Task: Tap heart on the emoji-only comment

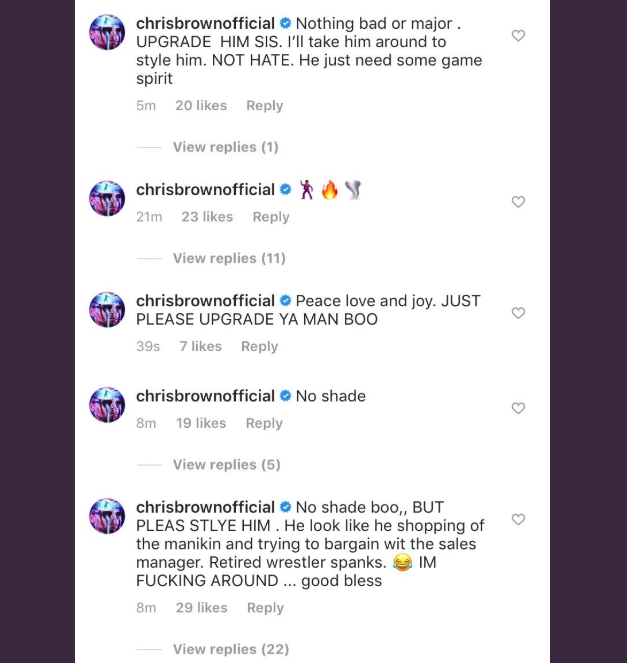Action: point(518,202)
